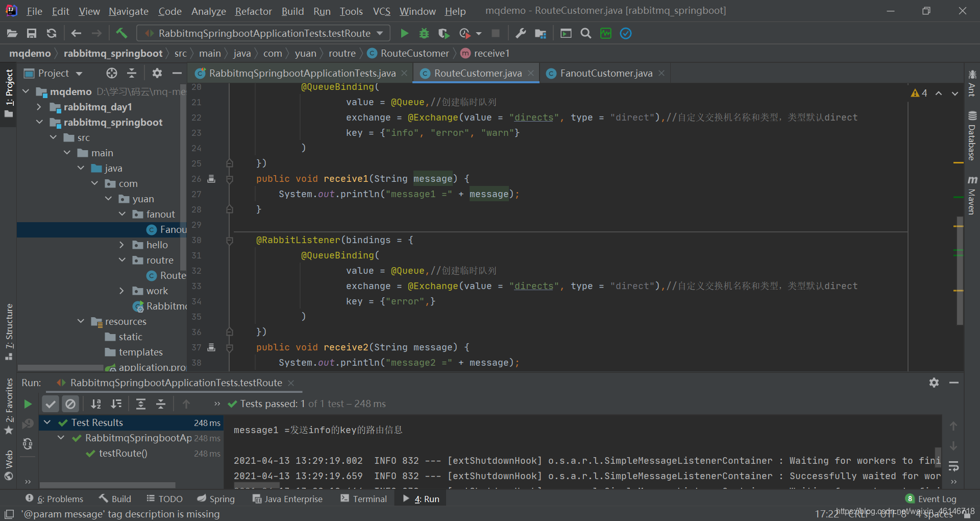The image size is (980, 521).
Task: Run the testRoute configuration with the green play icon
Action: pos(404,33)
